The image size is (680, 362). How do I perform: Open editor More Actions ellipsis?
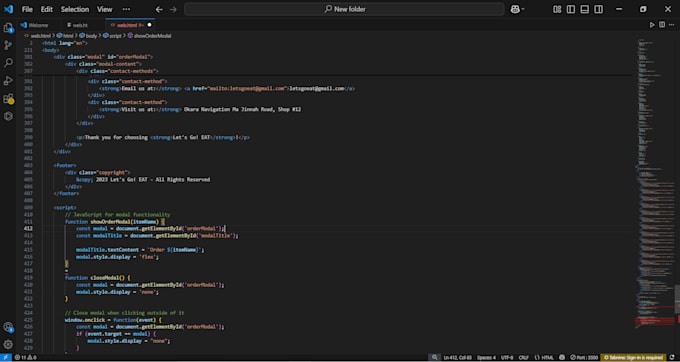(x=671, y=25)
